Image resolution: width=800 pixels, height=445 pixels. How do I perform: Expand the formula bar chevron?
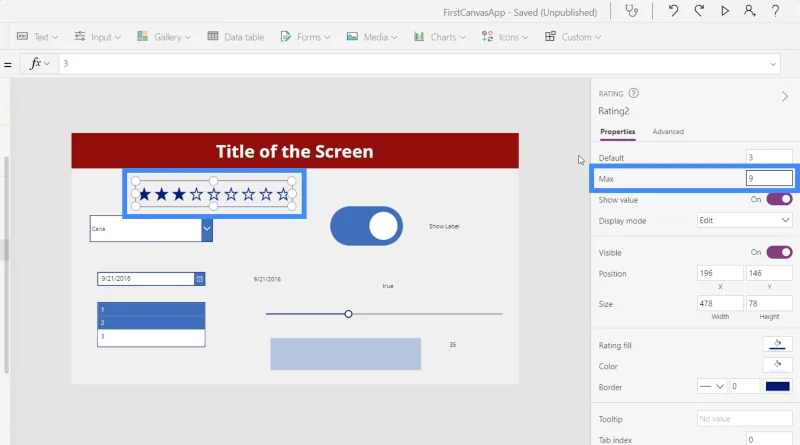773,64
